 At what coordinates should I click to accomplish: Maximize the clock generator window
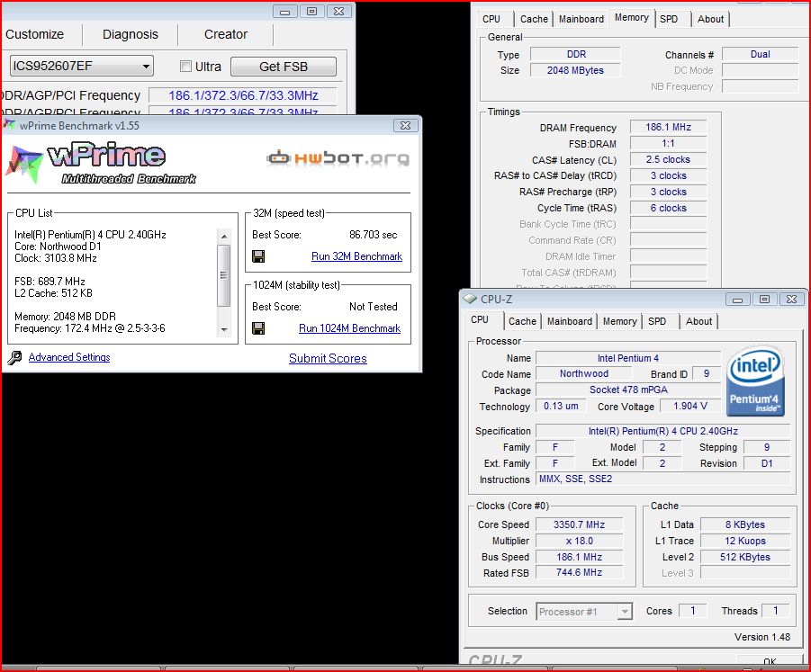(x=311, y=12)
